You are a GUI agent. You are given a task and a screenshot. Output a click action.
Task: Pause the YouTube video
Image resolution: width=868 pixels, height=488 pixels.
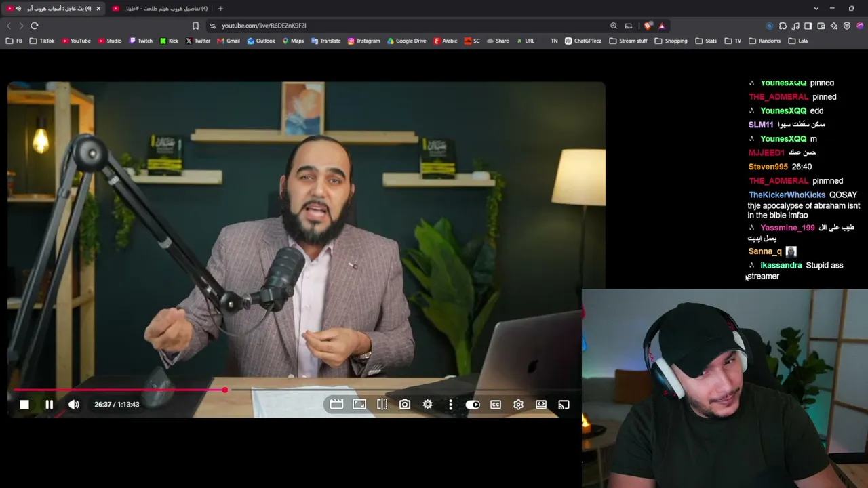(49, 405)
